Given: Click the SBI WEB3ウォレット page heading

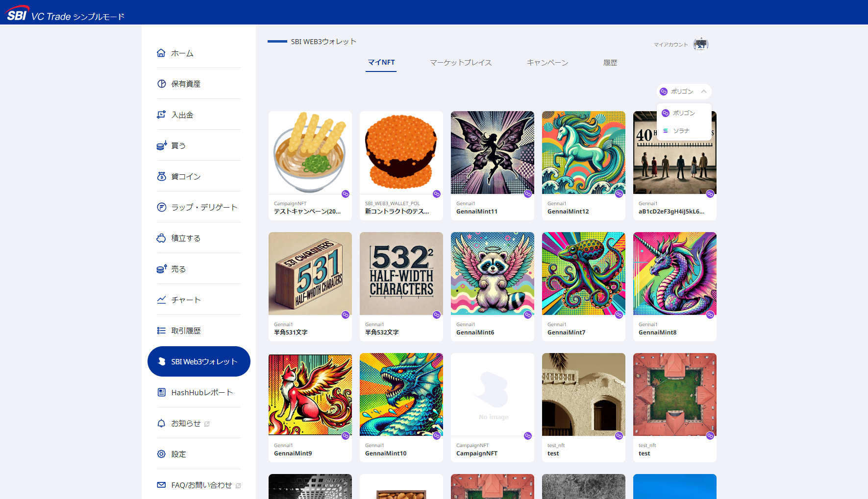Looking at the screenshot, I should pos(323,42).
